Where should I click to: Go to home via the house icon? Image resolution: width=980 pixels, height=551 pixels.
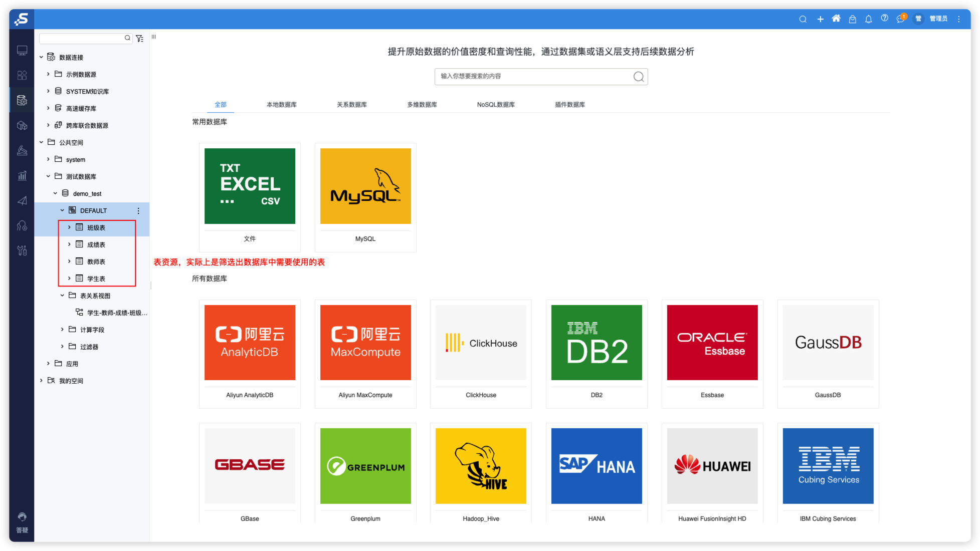[x=836, y=19]
